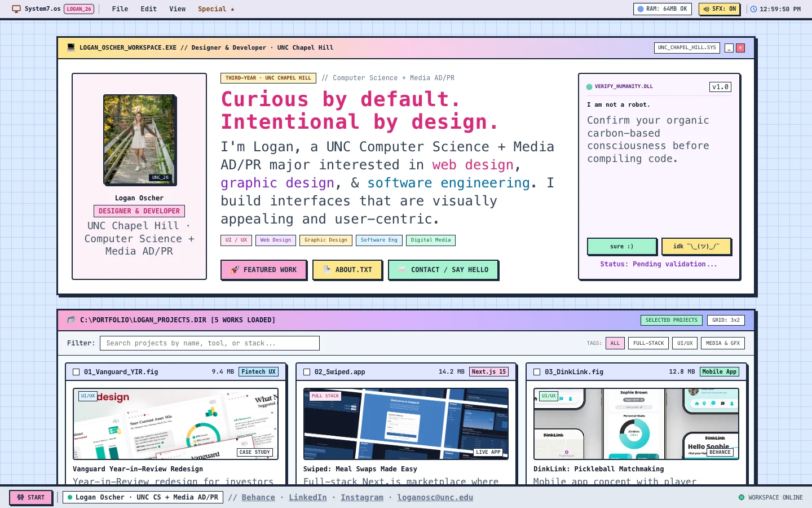Open the Behance link in the taskbar
This screenshot has width=812, height=508.
coord(258,497)
